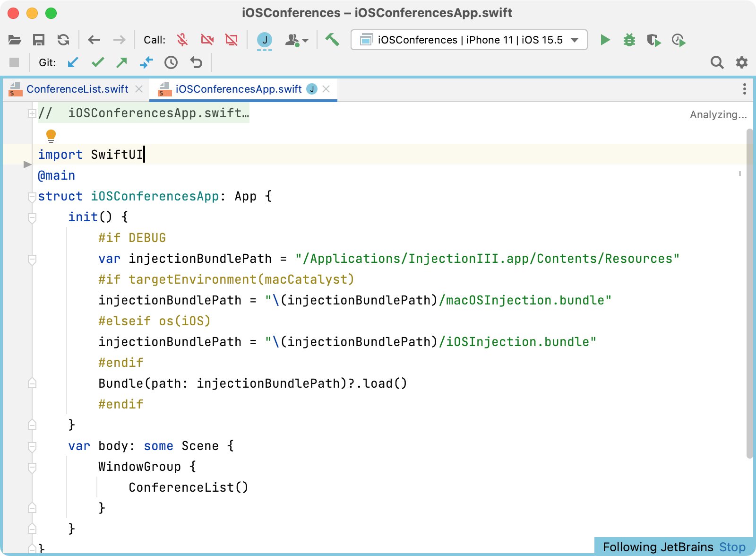The height and width of the screenshot is (556, 756).
Task: Collapse the struct iOSConferencesApp fold
Action: (x=32, y=197)
